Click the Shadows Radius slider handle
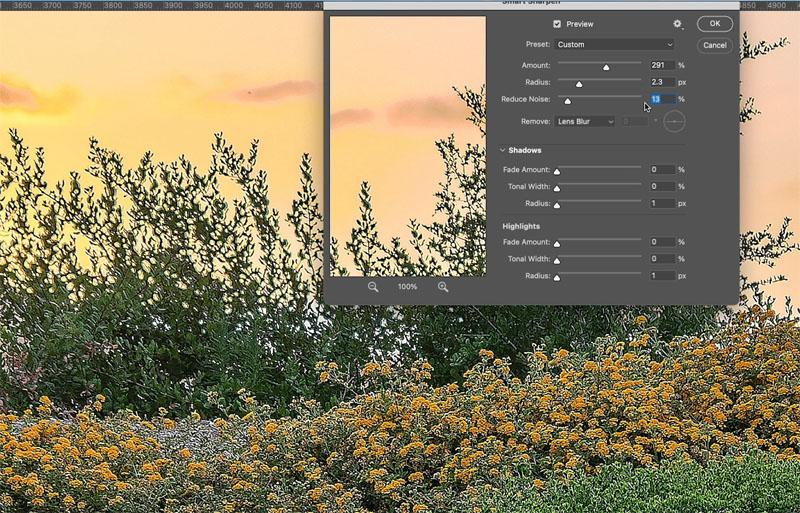This screenshot has height=513, width=800. pyautogui.click(x=557, y=205)
